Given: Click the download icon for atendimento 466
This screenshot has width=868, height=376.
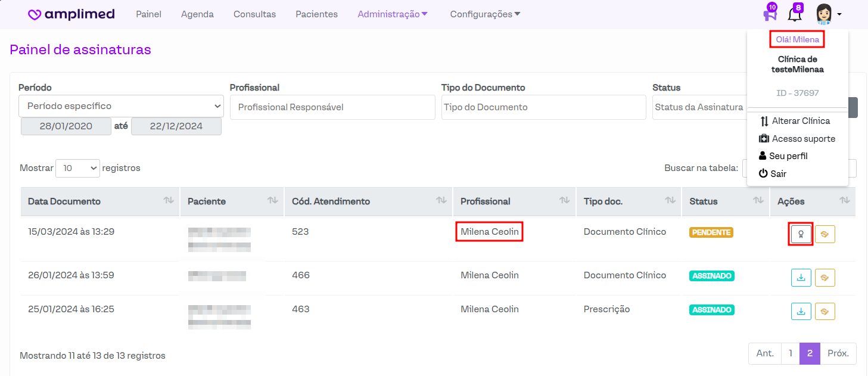Looking at the screenshot, I should [x=801, y=278].
